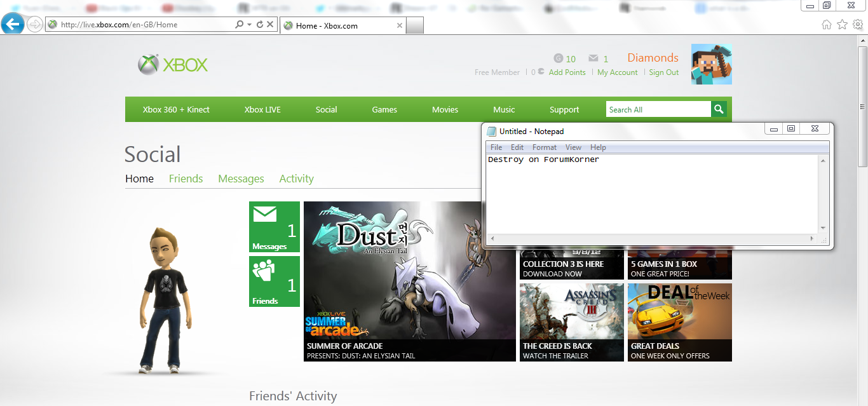Open the Notepad File menu

(496, 147)
